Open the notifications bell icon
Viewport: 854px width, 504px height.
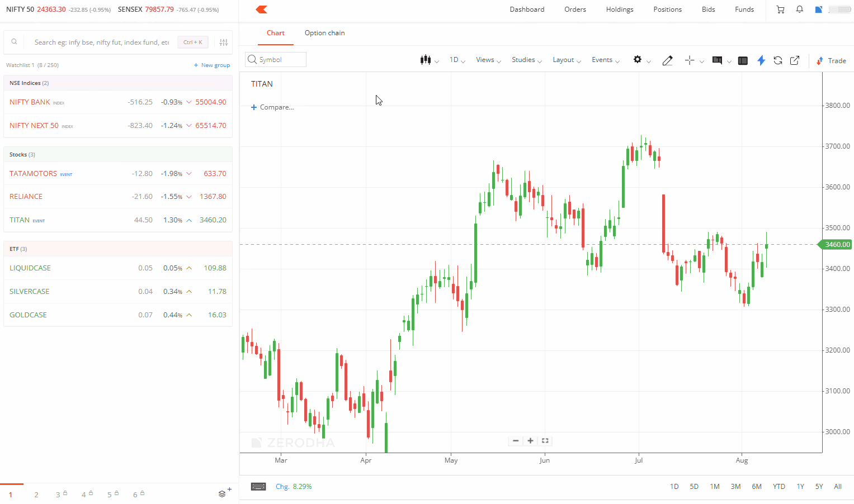[x=800, y=9]
